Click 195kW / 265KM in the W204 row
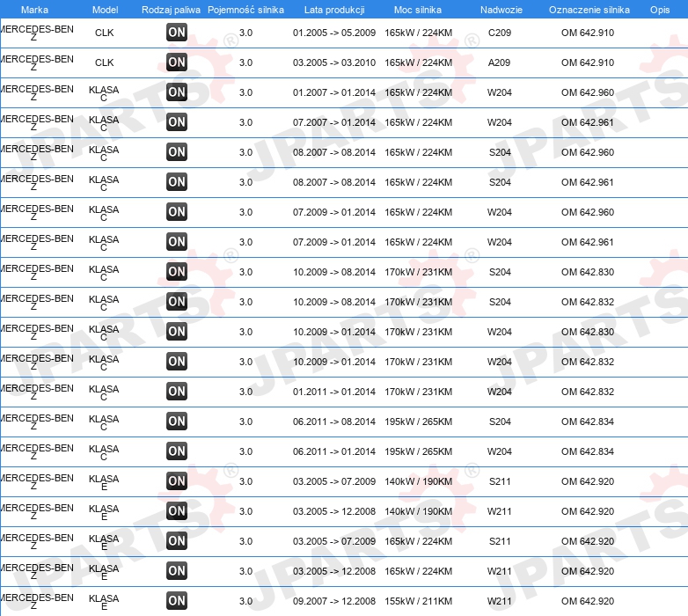 [418, 451]
